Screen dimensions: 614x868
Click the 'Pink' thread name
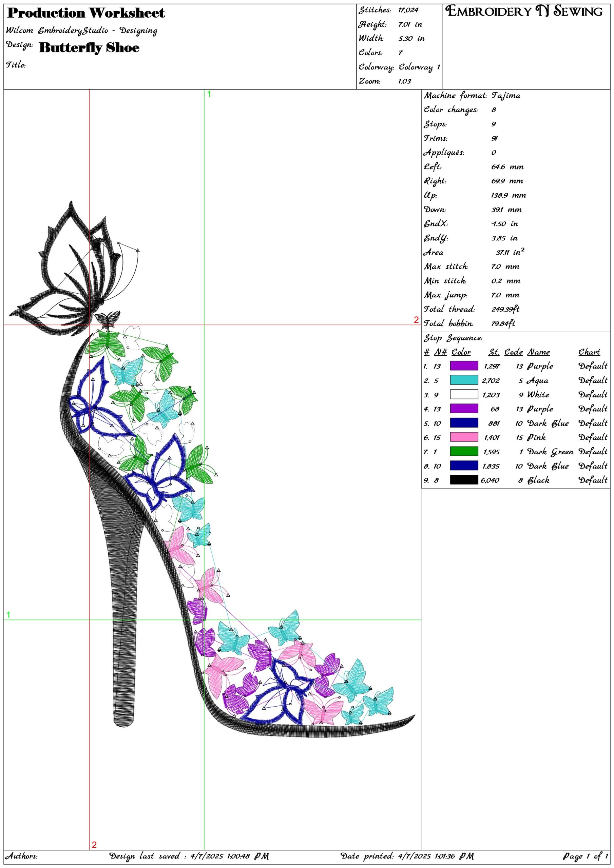(536, 437)
